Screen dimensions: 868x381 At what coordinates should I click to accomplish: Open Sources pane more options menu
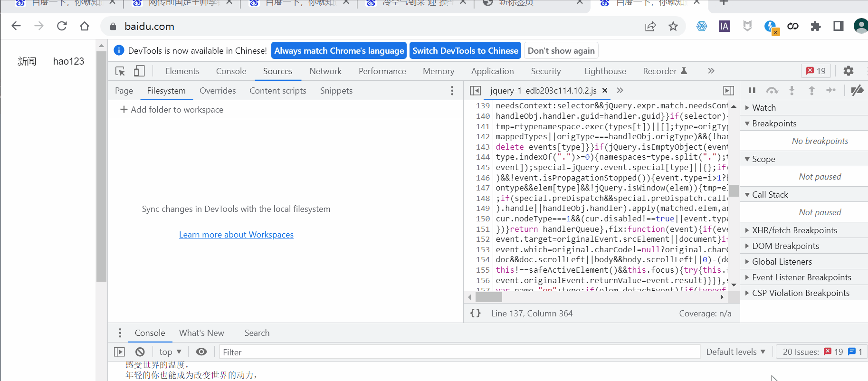point(452,91)
